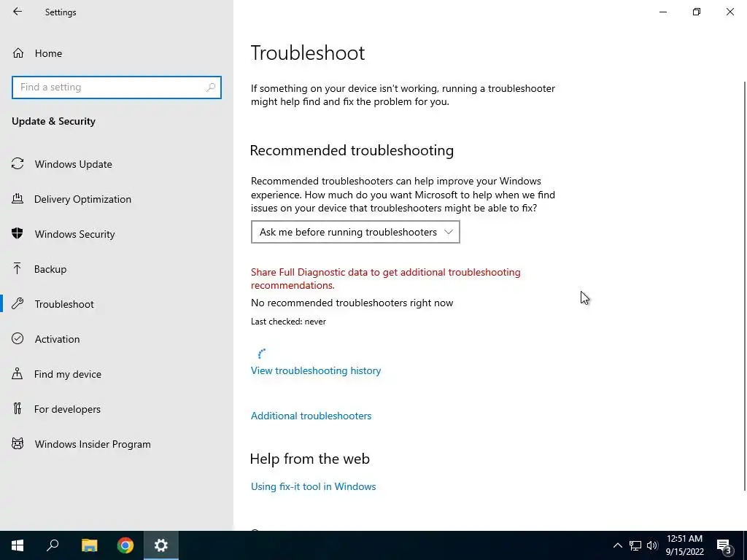747x560 pixels.
Task: Expand Ask me before running troubleshooters dropdown
Action: pos(355,232)
